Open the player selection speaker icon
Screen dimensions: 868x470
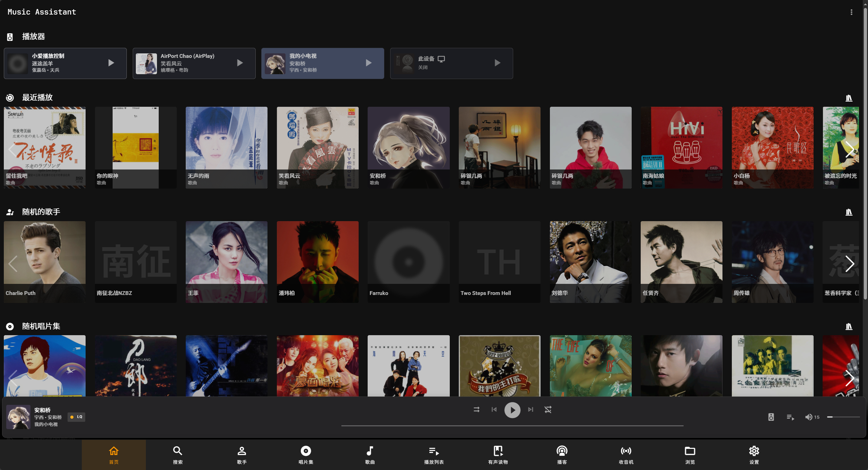(x=771, y=417)
